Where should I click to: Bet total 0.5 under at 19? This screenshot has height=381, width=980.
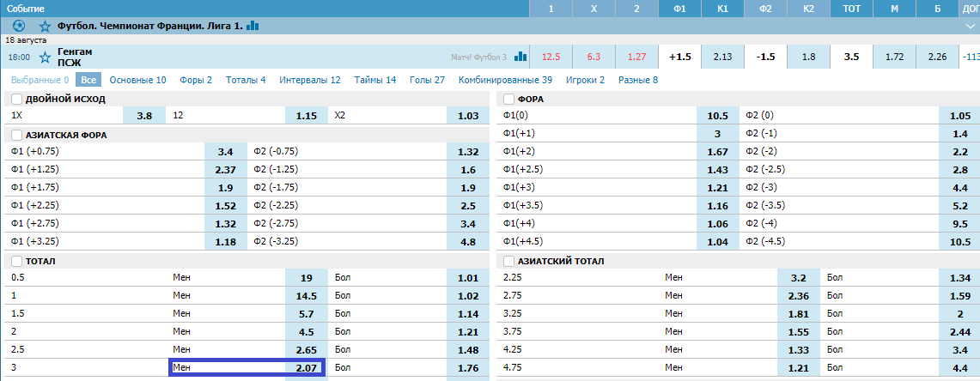pyautogui.click(x=307, y=278)
